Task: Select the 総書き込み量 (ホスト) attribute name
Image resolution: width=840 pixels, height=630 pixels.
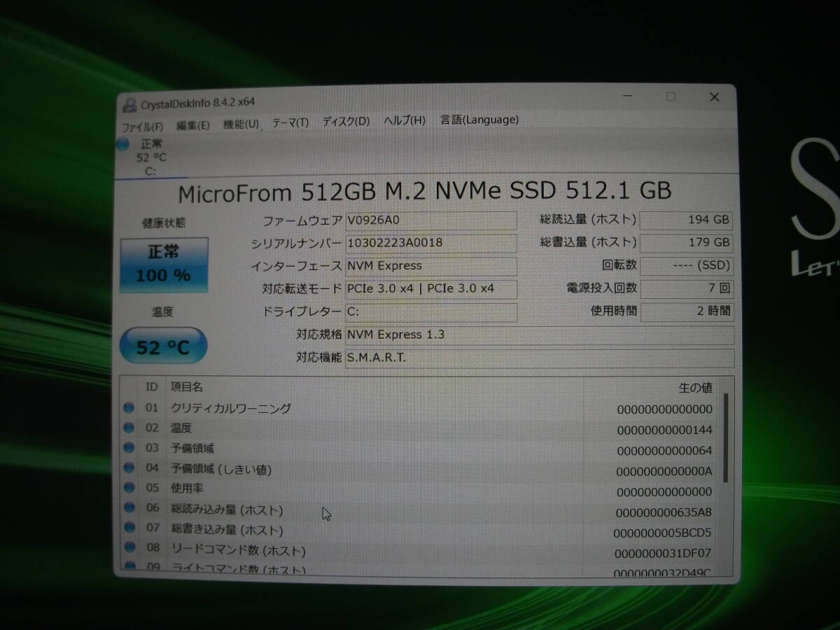Action: 227,530
